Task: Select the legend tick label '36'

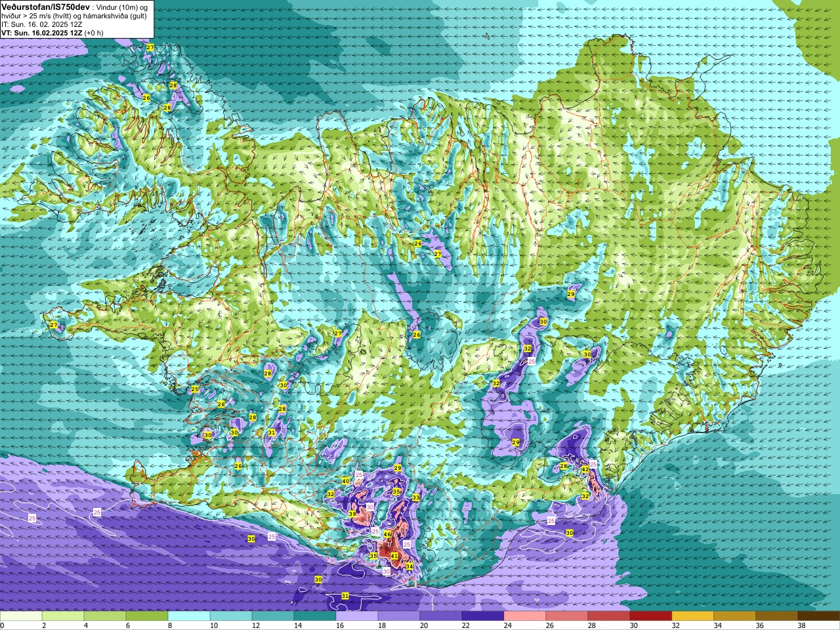Action: (760, 625)
